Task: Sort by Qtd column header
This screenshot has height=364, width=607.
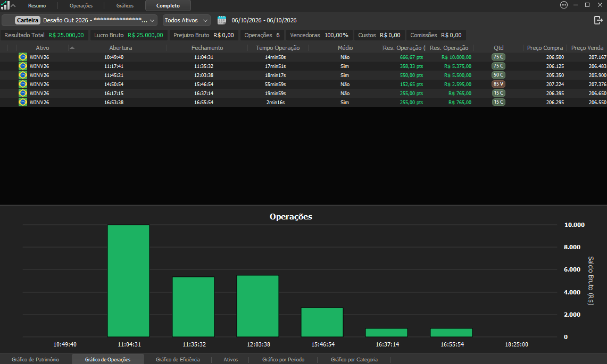Action: tap(498, 48)
